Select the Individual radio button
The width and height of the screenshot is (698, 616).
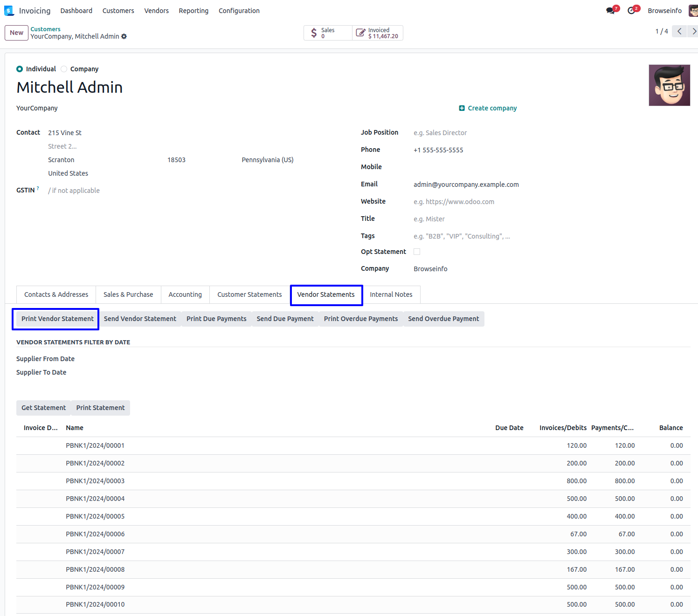(x=20, y=69)
